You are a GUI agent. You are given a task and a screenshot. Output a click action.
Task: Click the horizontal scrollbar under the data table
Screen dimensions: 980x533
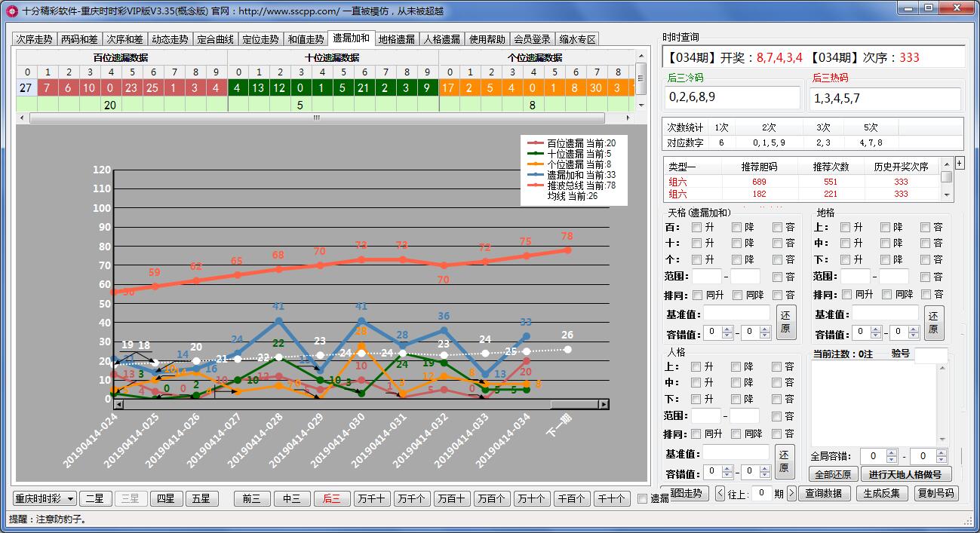point(315,118)
